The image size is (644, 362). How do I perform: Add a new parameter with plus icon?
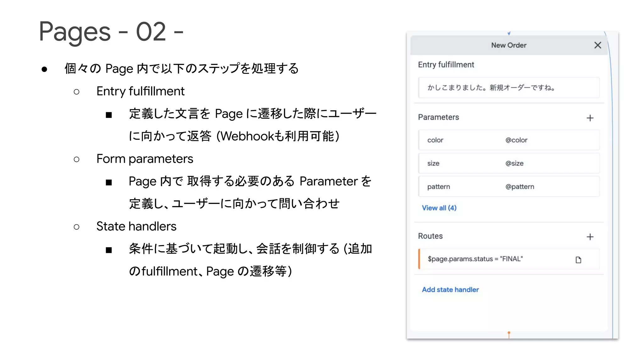pyautogui.click(x=590, y=118)
